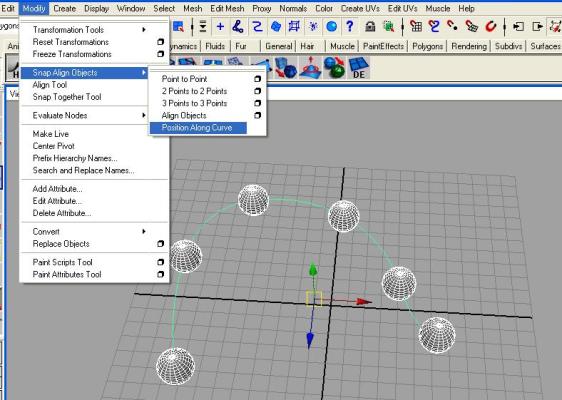Switch to the Rendering shelf tab
The image size is (562, 400).
(x=469, y=46)
